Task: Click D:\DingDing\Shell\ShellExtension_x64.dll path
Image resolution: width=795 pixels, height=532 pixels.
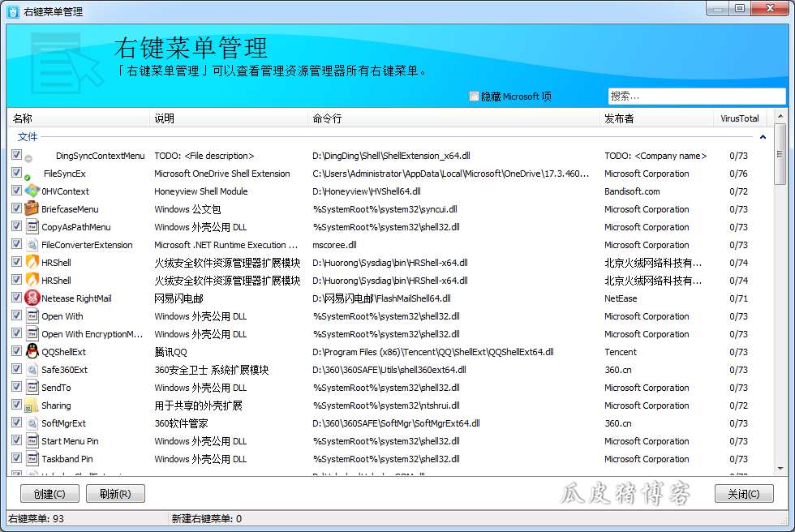Action: tap(391, 156)
